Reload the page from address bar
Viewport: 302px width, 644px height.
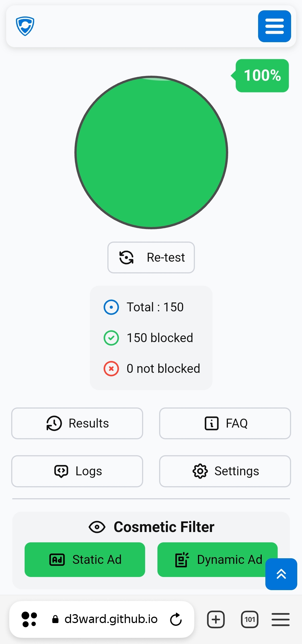[176, 619]
